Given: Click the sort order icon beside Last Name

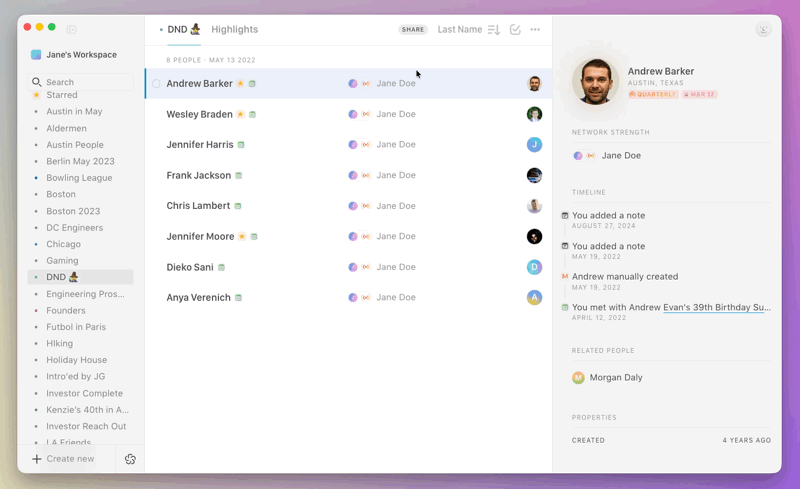Looking at the screenshot, I should tap(493, 30).
